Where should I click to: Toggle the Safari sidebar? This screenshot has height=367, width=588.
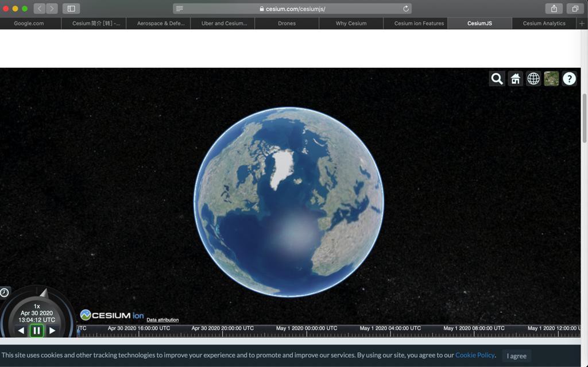[x=71, y=8]
